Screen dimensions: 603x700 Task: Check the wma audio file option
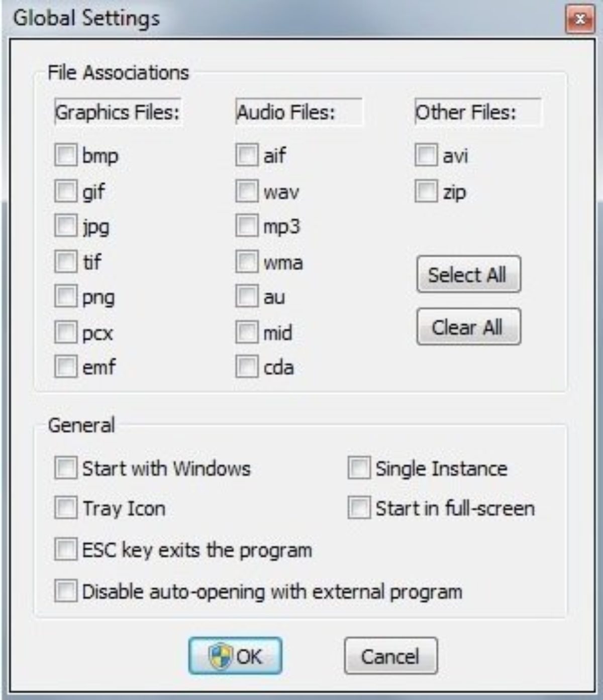coord(247,262)
